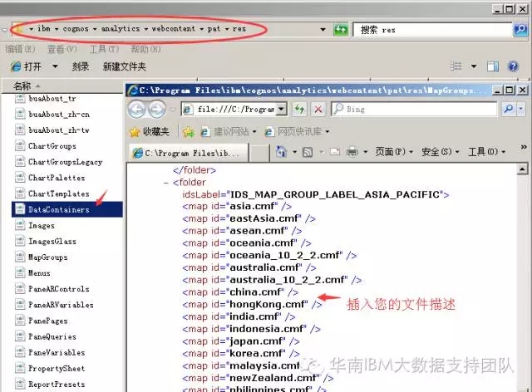Open the home icon dropdown arrow
Image resolution: width=532 pixels, height=392 pixels.
[295, 152]
